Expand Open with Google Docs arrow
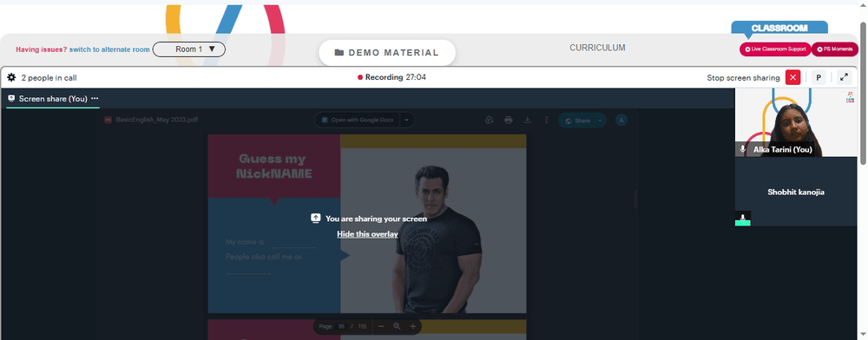The image size is (868, 340). tap(407, 120)
